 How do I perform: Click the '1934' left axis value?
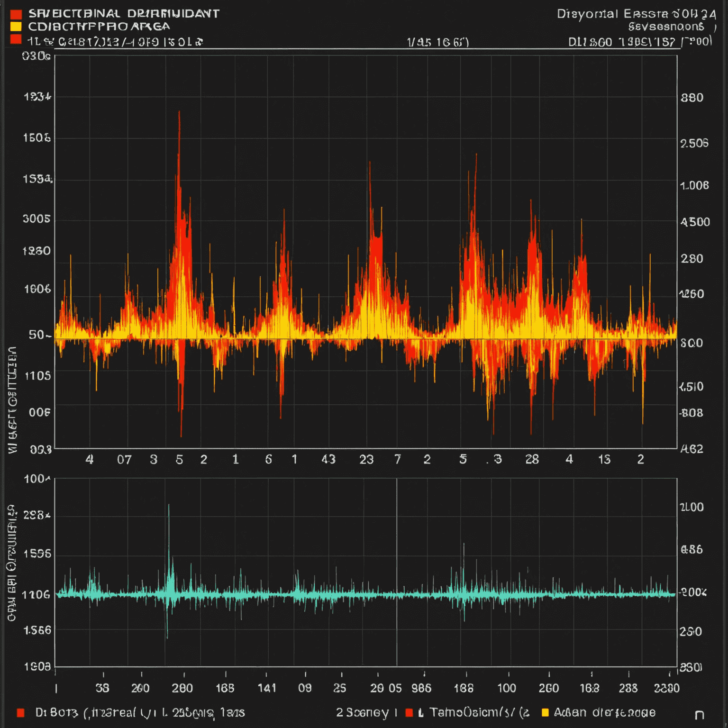37,97
